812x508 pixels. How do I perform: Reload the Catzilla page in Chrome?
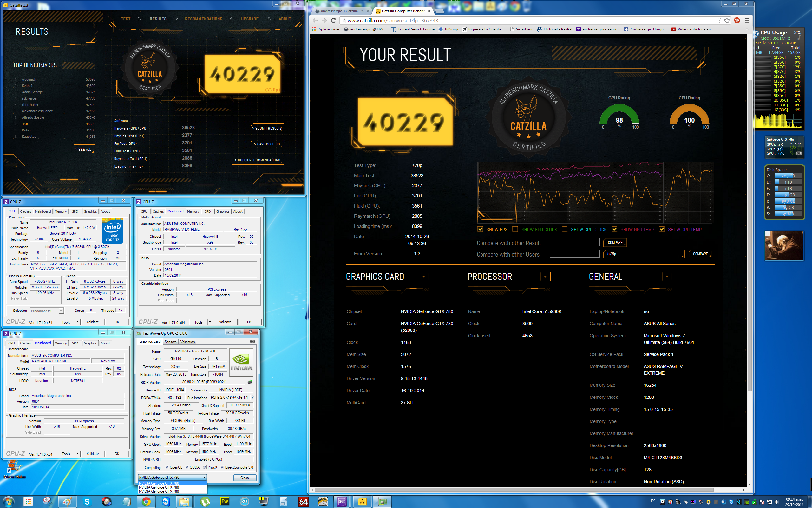click(334, 21)
